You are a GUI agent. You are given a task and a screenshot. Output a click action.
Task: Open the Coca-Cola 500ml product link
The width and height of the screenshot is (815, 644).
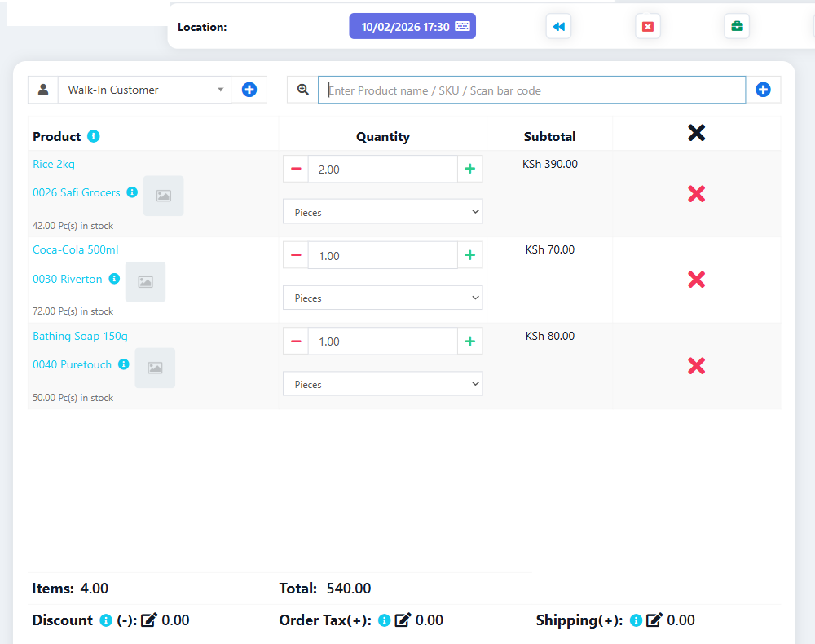click(75, 250)
